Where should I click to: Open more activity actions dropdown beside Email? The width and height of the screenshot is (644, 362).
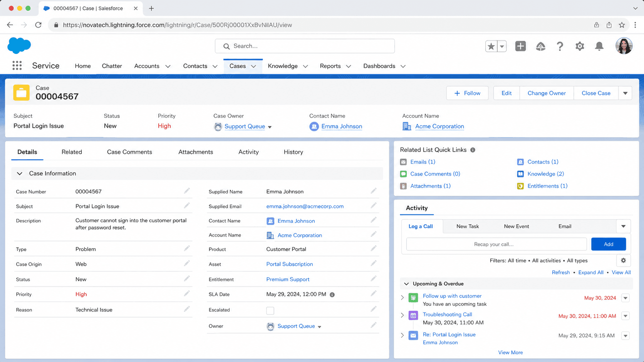tap(623, 226)
